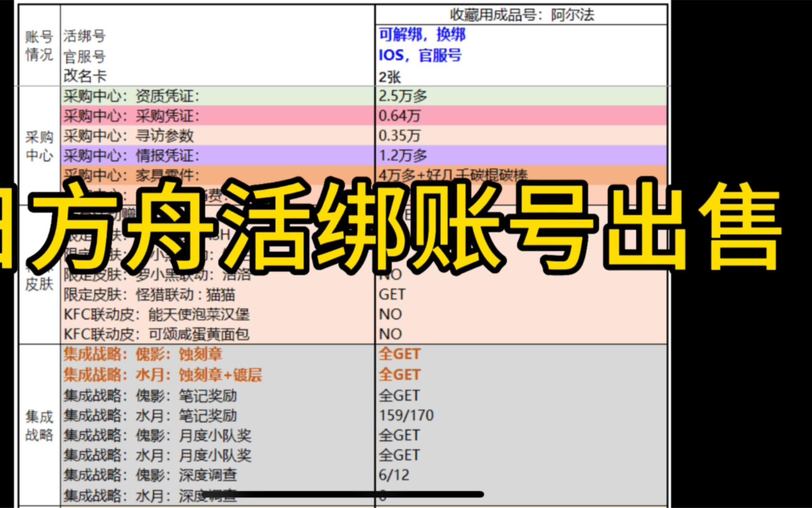
Task: Click the blue value 'IOS, 官服号'
Action: pyautogui.click(x=420, y=55)
